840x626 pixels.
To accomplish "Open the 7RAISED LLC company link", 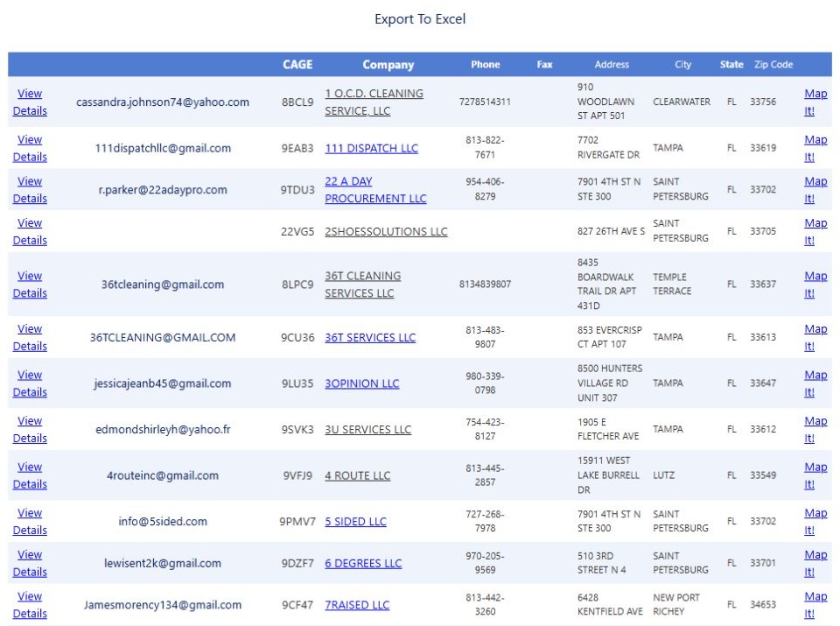I will pyautogui.click(x=357, y=605).
